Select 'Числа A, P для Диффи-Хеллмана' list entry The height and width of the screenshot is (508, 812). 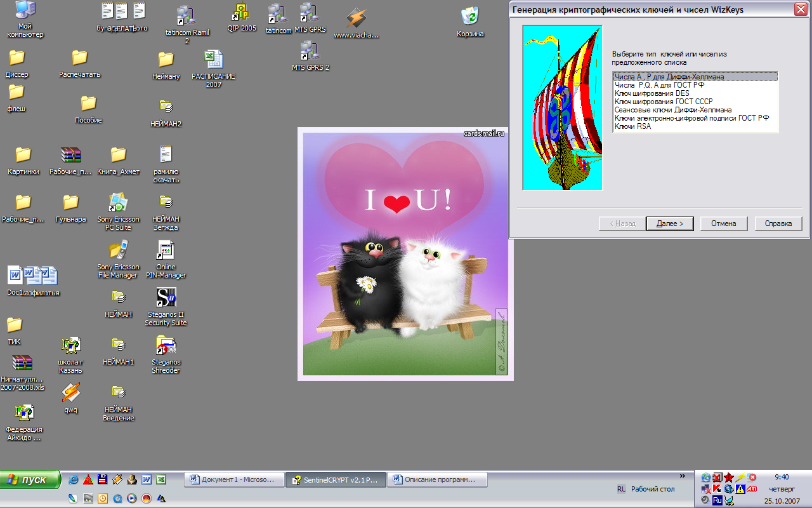[x=695, y=77]
